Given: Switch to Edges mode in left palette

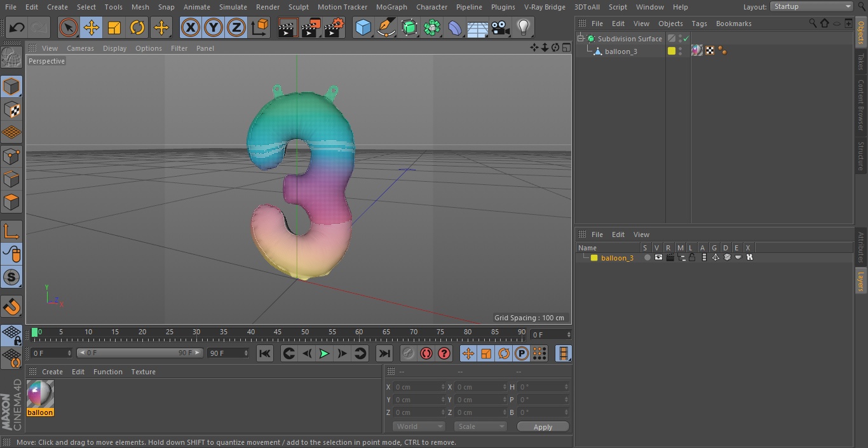Looking at the screenshot, I should (x=11, y=179).
